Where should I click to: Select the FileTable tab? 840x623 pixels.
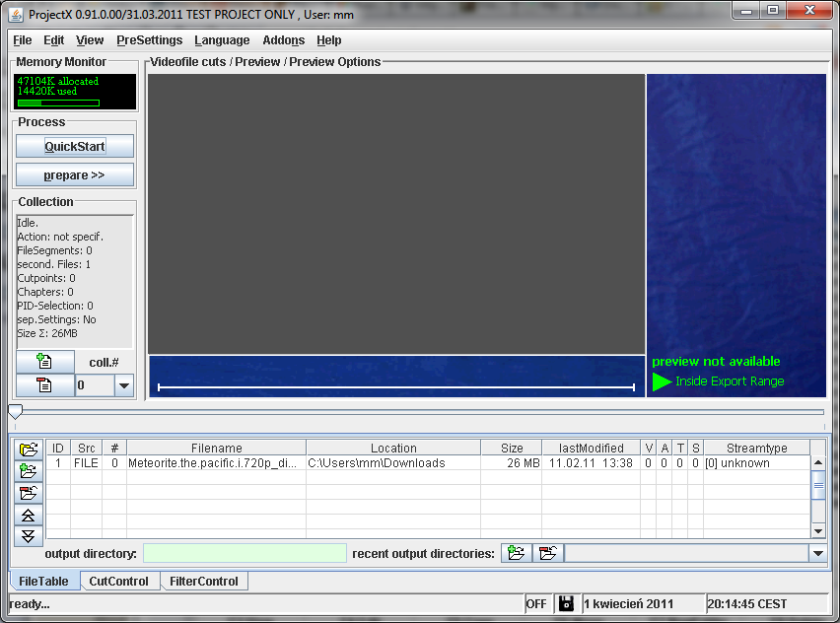(44, 582)
